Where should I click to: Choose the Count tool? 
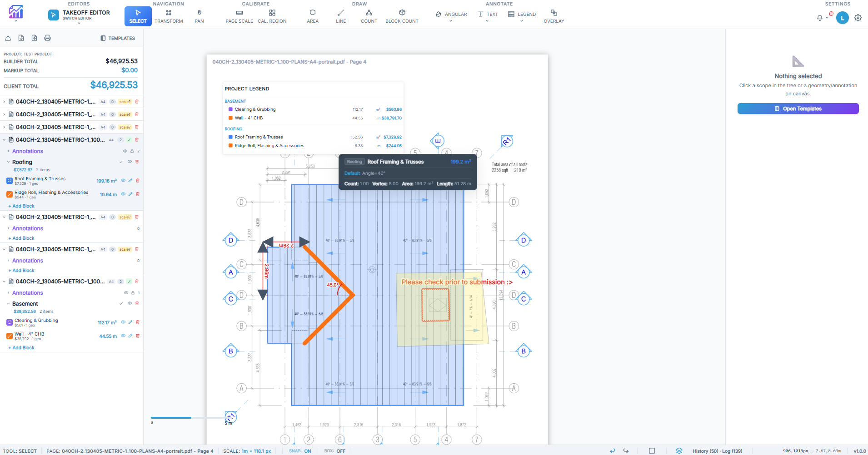(x=369, y=16)
